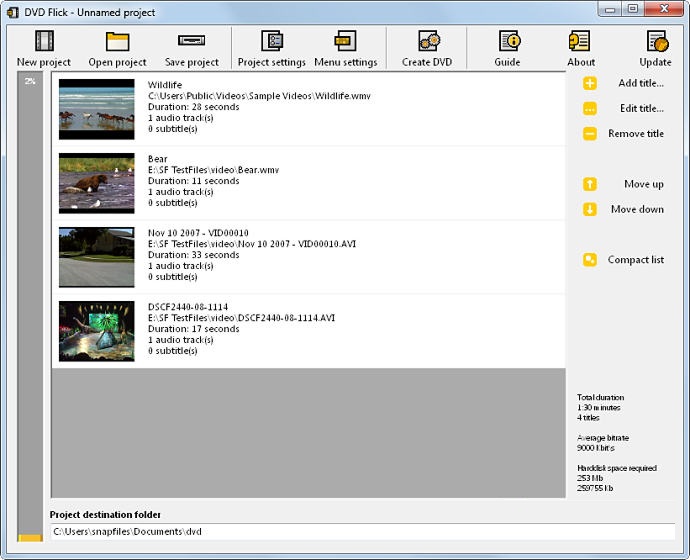Screen dimensions: 690x560
Task: Open Menu settings from the toolbar
Action: point(345,42)
